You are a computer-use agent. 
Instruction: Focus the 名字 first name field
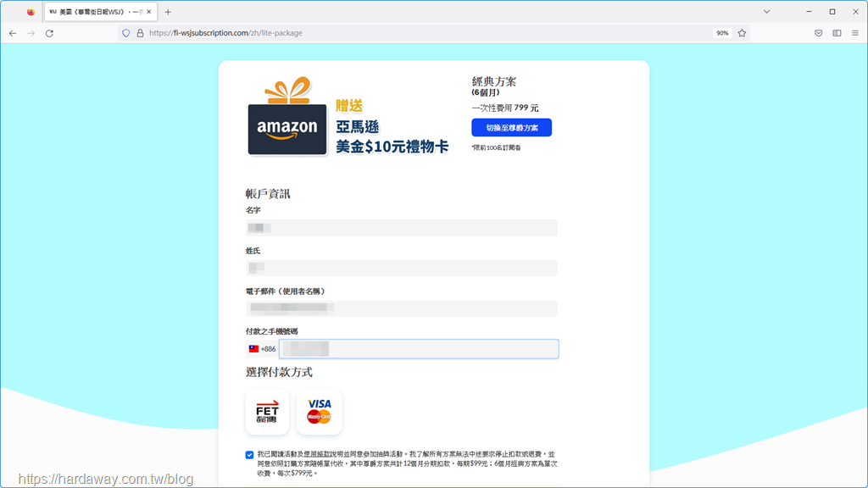pos(401,228)
